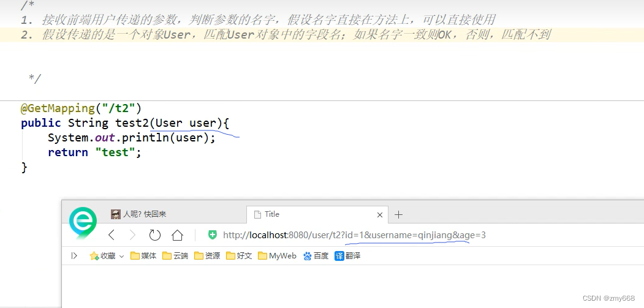Click the browser forward arrow
This screenshot has height=308, width=644.
click(x=132, y=235)
